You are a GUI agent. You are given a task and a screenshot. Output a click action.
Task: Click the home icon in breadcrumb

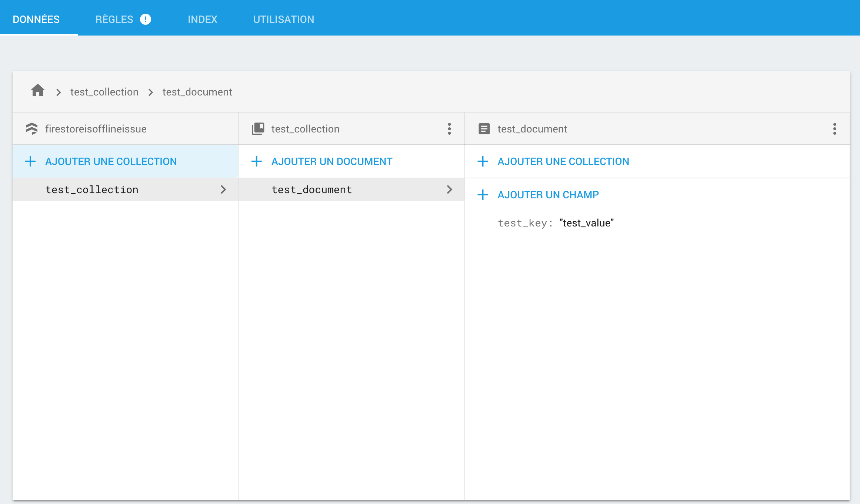[x=38, y=91]
